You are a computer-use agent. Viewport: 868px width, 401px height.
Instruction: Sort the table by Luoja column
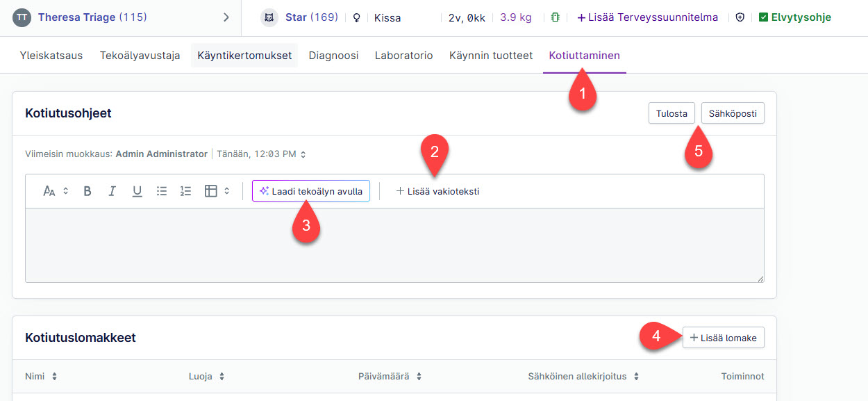(207, 376)
